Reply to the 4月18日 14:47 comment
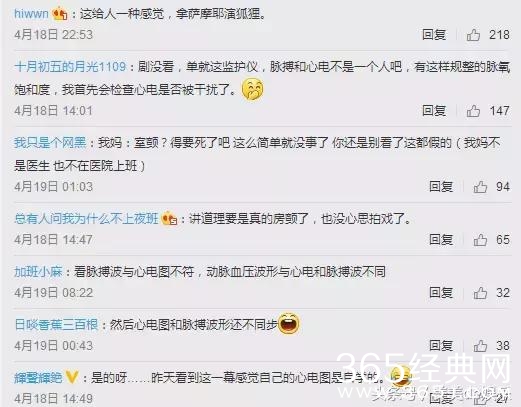The height and width of the screenshot is (407, 521). coord(441,240)
